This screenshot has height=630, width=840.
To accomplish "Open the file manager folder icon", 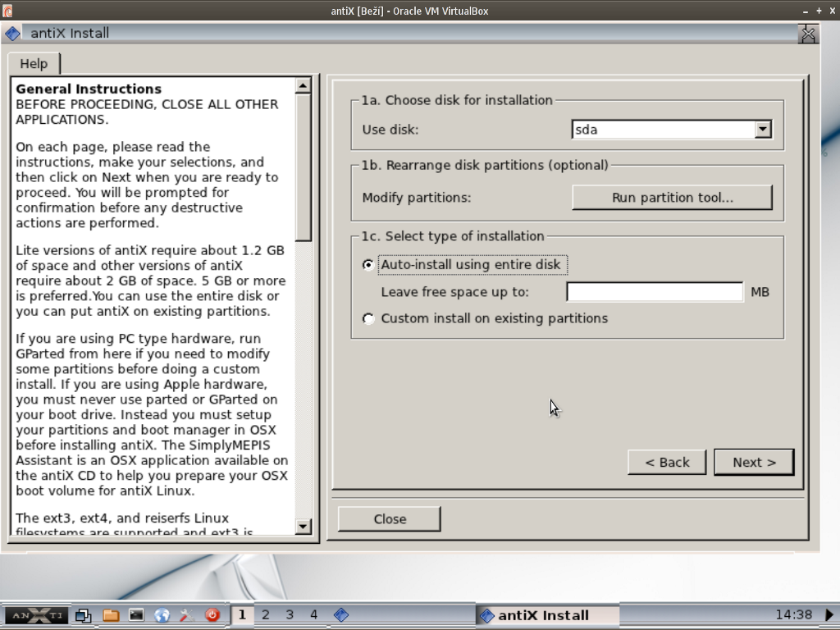I will [111, 615].
